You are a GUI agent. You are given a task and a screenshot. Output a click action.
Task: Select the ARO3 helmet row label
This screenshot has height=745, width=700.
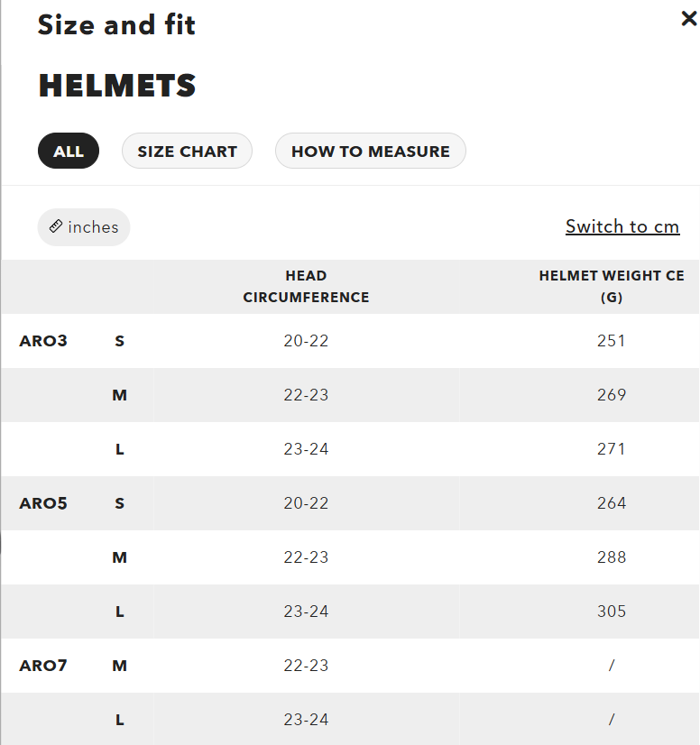pos(43,341)
